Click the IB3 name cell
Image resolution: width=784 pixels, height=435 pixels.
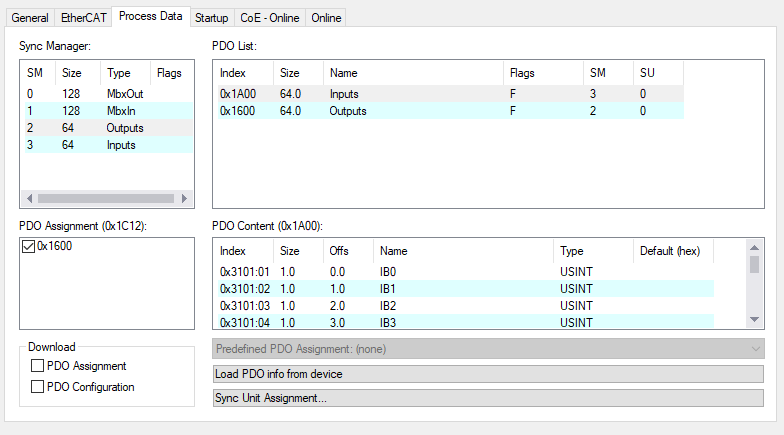[x=388, y=323]
